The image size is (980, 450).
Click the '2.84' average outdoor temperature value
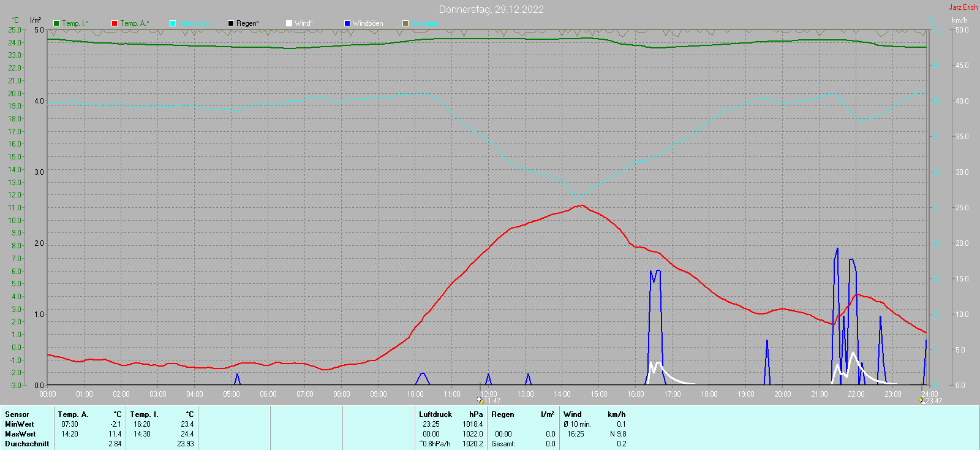tap(115, 444)
